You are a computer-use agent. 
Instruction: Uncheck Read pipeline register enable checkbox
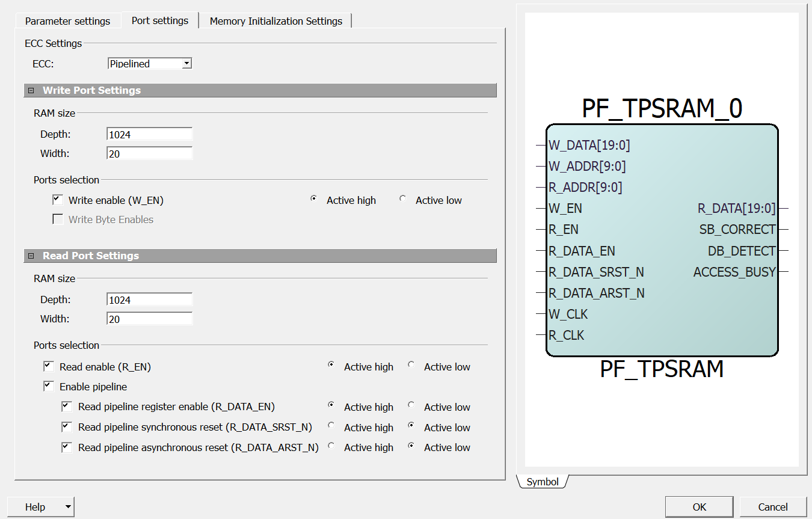pos(67,407)
